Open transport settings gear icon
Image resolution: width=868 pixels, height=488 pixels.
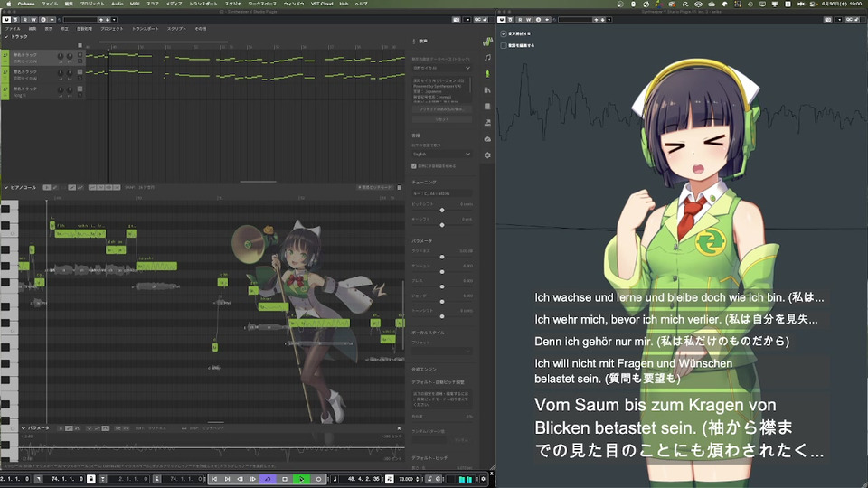[483, 479]
